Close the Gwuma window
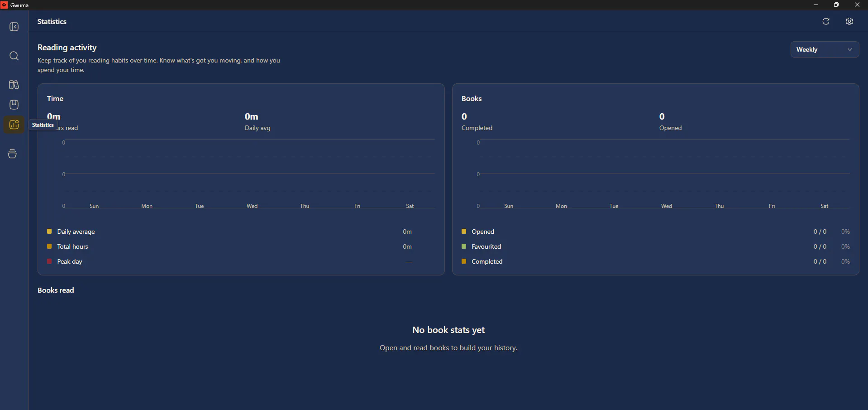This screenshot has width=868, height=410. [x=857, y=5]
